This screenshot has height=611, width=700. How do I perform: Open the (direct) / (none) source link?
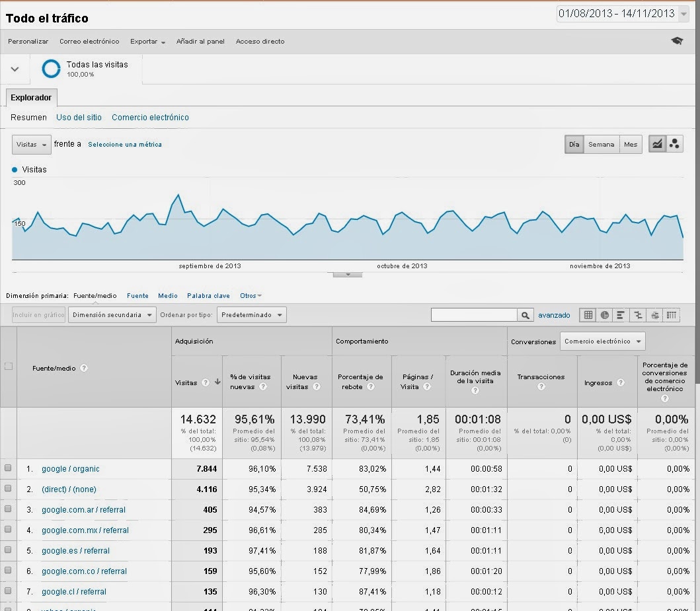click(x=69, y=489)
